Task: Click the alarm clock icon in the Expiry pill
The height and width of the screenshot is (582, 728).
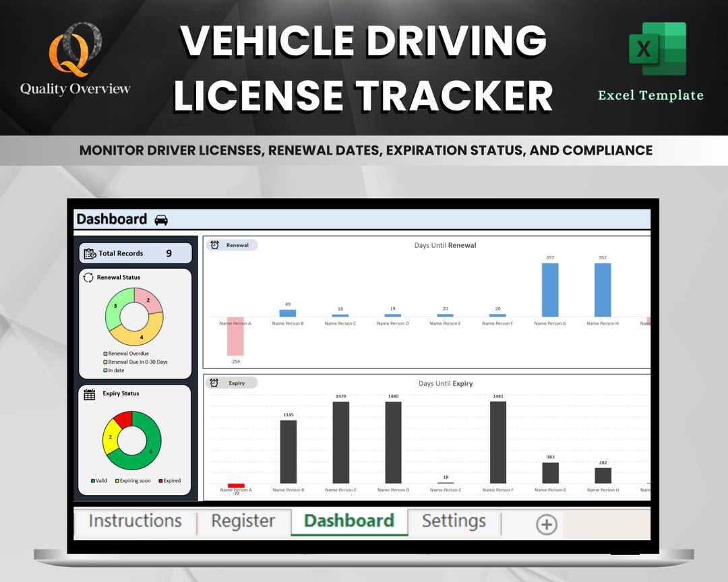Action: [213, 383]
